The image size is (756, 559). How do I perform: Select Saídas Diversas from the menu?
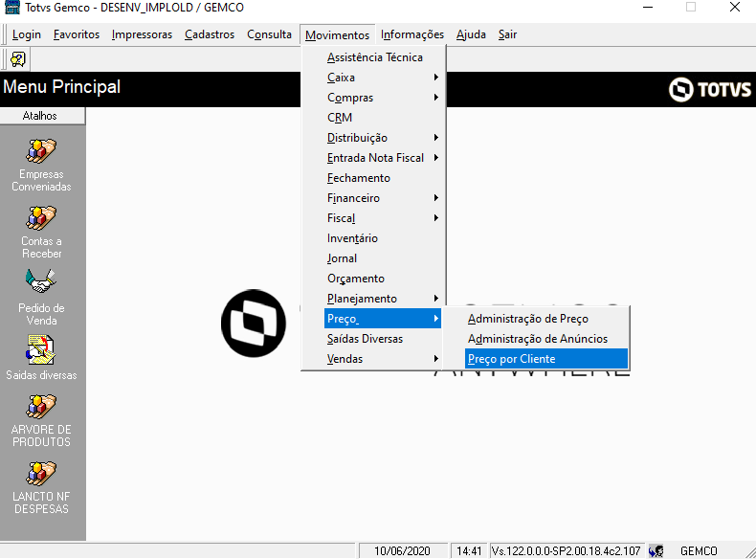tap(383, 339)
